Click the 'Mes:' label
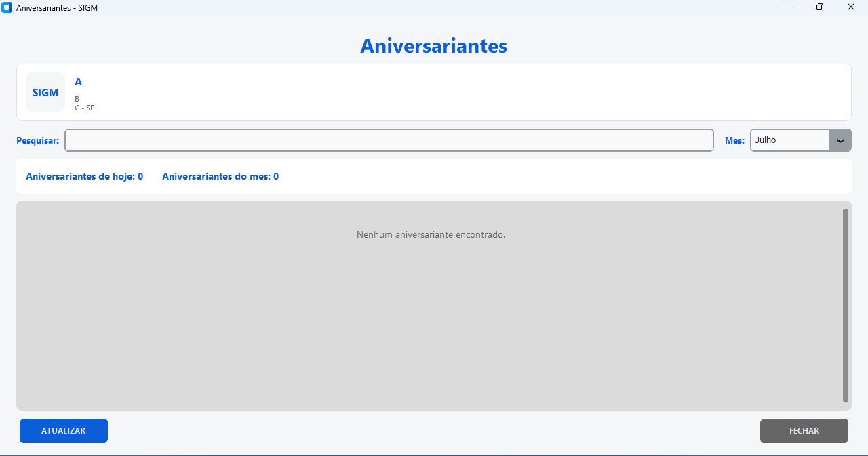This screenshot has width=868, height=456. click(x=734, y=140)
